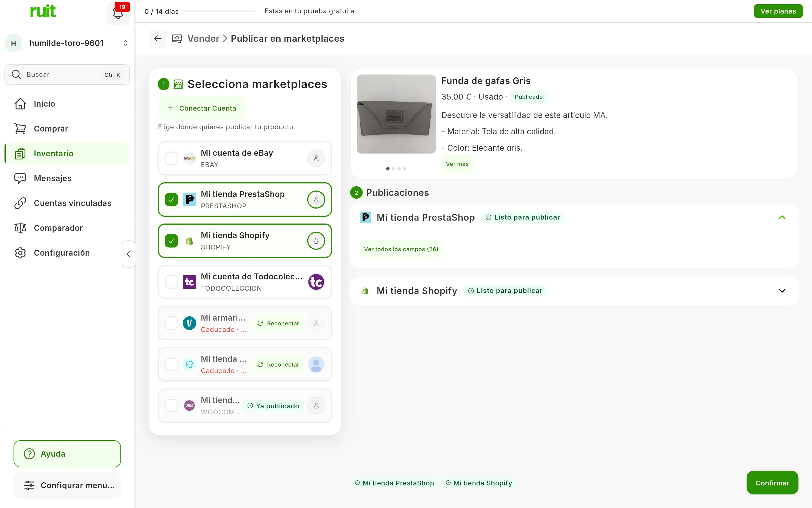Click the PrestaShop logo in Publicaciones section
Viewport: 812px width, 508px height.
[x=365, y=217]
